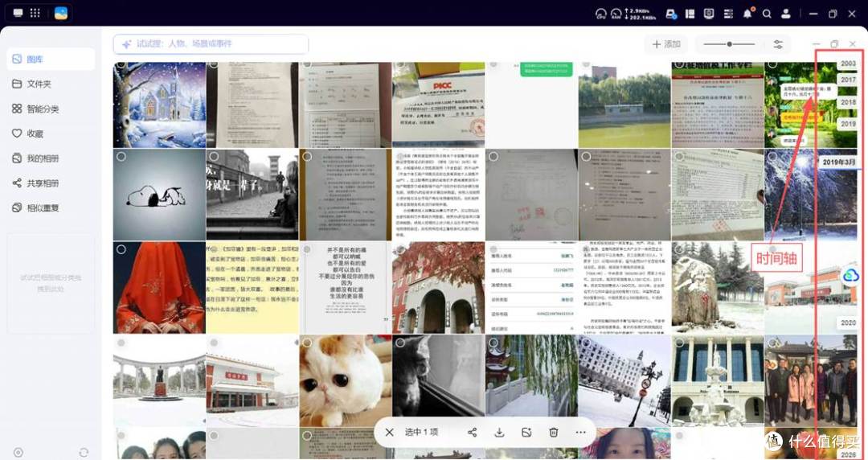Viewport: 868px width, 460px height.
Task: Open the settings gear at sidebar bottom
Action: pos(18,452)
